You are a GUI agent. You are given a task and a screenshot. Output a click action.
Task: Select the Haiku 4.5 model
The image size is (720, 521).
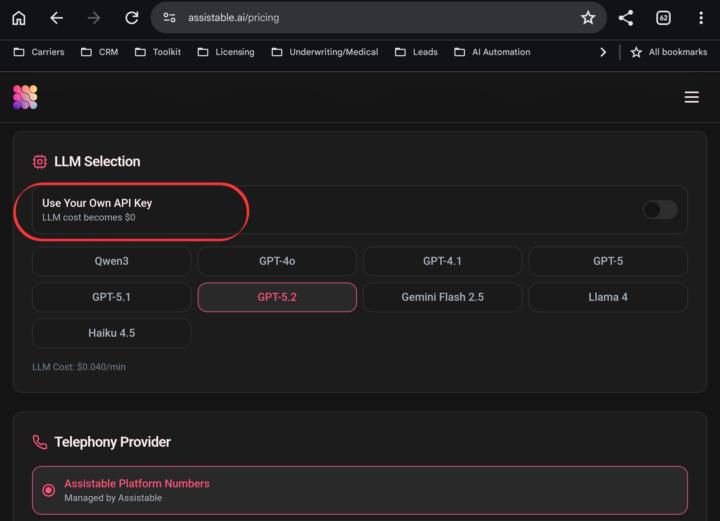(112, 333)
